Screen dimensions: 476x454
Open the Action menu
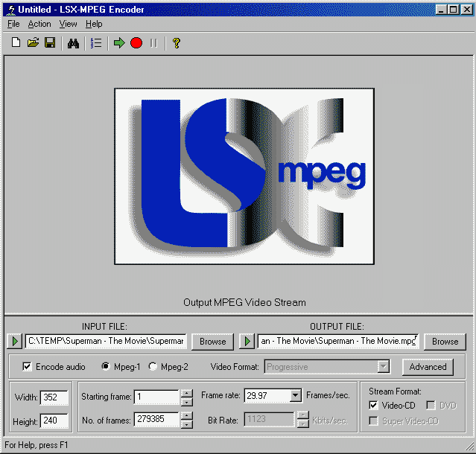pos(39,24)
